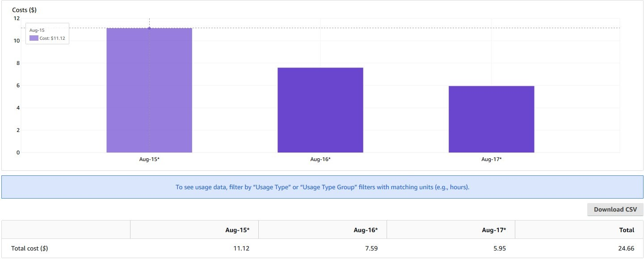The height and width of the screenshot is (259, 644).
Task: Click the usage data filter info banner
Action: coord(322,187)
